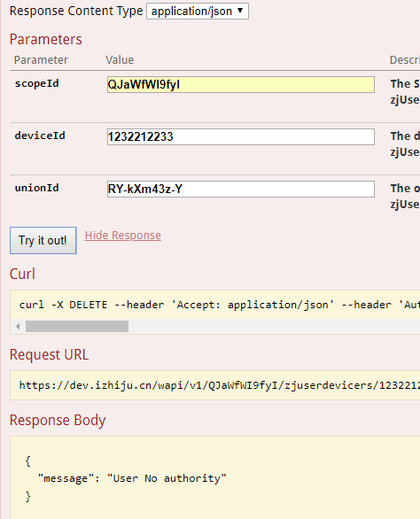
Task: Click the Request URL https://dev.izhiju.cn text
Action: (x=219, y=385)
